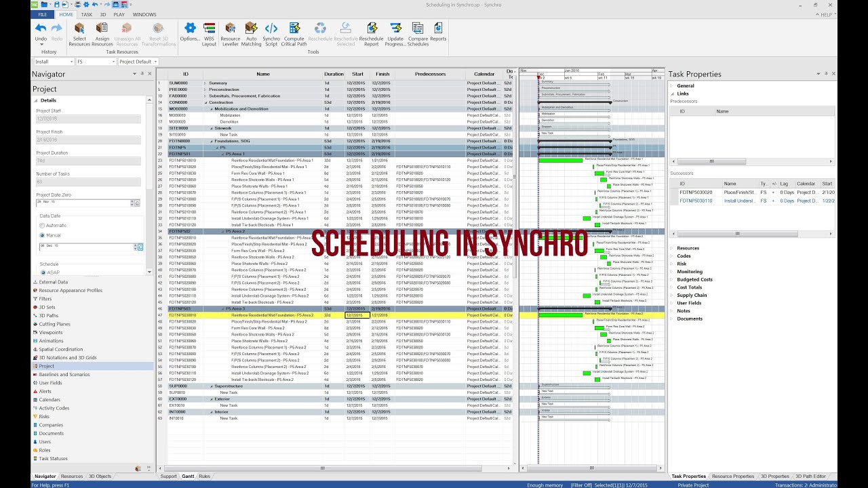868x488 pixels.
Task: Expand the General section in Task Properties
Action: coord(672,86)
